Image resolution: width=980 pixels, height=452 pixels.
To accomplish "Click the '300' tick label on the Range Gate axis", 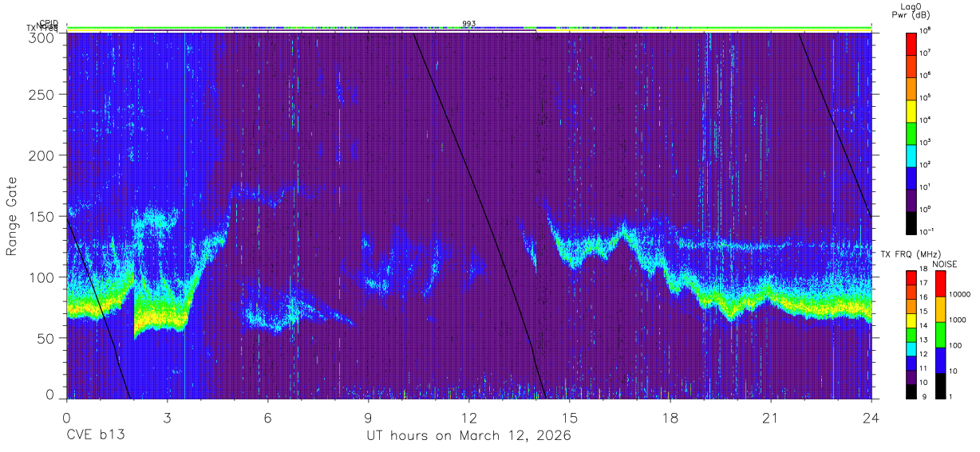I will 43,37.
